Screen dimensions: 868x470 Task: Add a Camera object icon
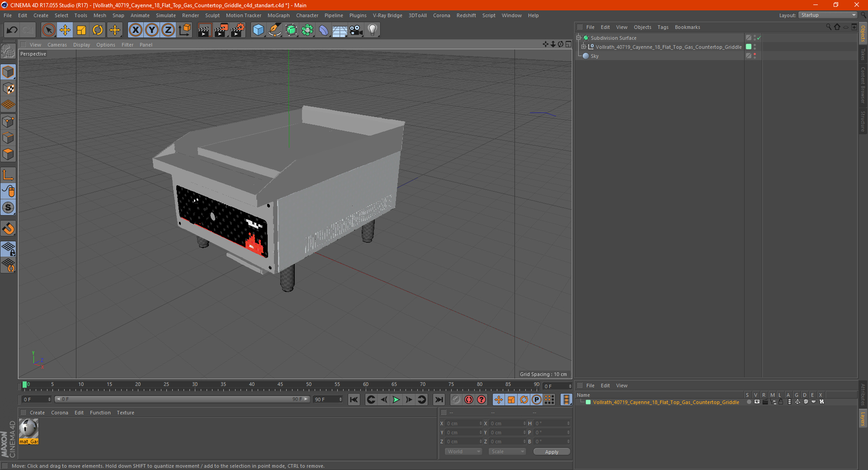(x=356, y=30)
